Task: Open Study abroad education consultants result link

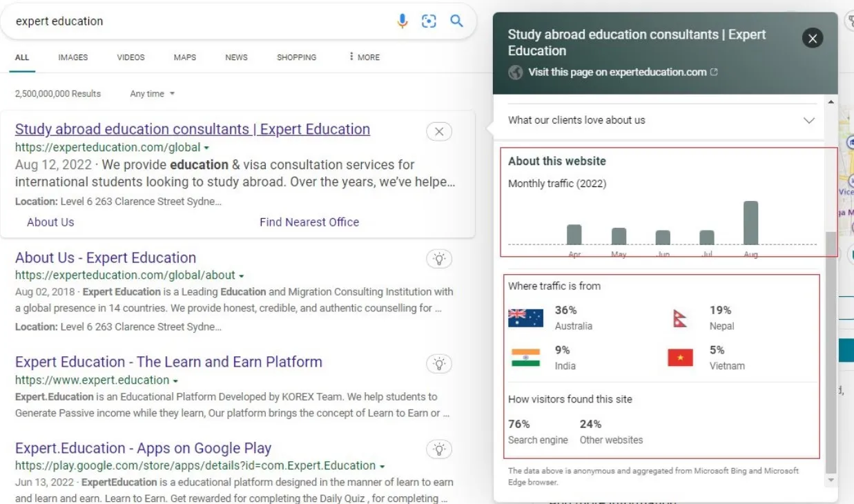Action: (193, 129)
